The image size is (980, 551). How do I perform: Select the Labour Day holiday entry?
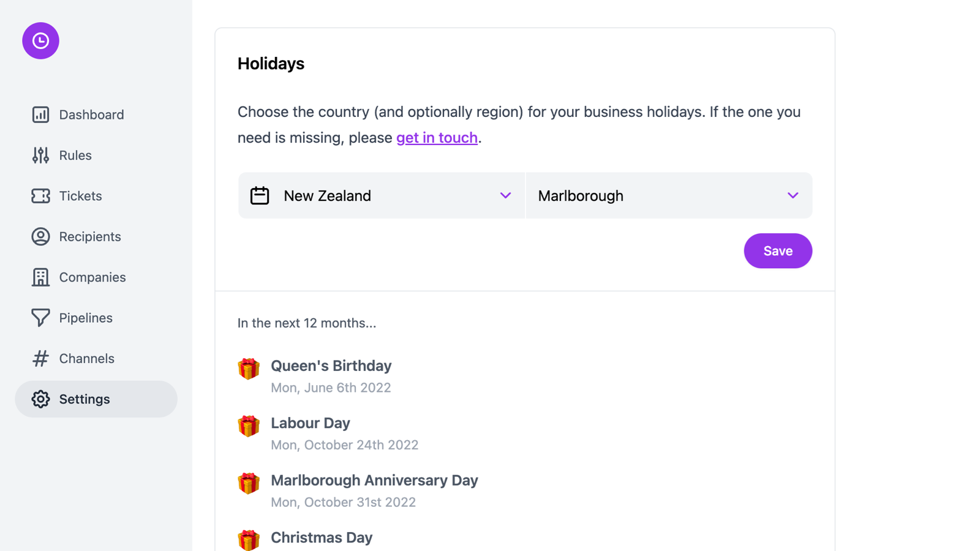311,423
